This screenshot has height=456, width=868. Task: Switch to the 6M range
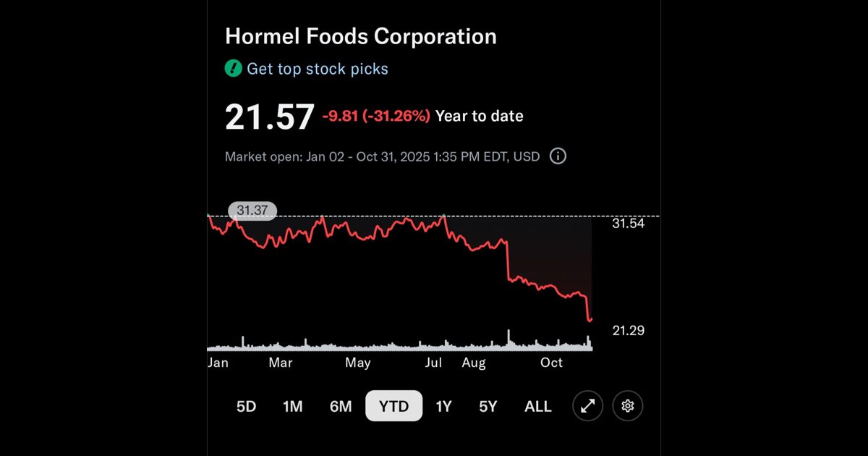click(x=341, y=407)
